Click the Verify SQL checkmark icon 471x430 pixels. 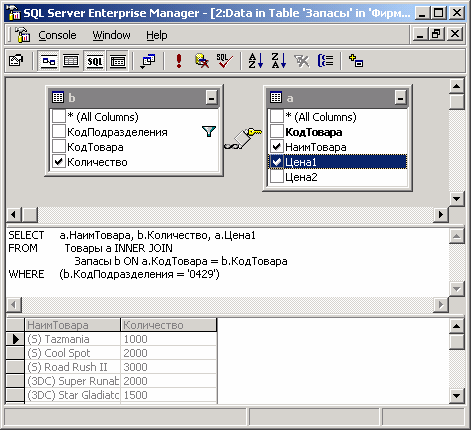(224, 61)
